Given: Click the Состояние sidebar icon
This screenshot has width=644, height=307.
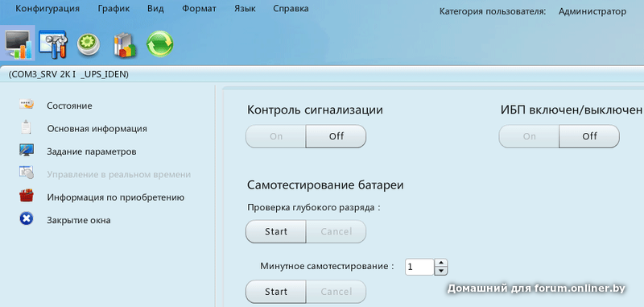Looking at the screenshot, I should [27, 105].
